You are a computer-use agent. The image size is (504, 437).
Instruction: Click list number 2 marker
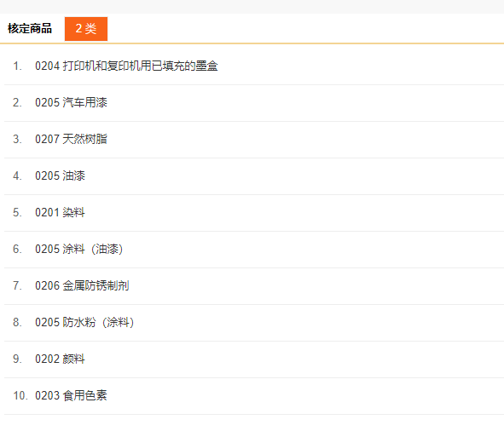pyautogui.click(x=17, y=103)
